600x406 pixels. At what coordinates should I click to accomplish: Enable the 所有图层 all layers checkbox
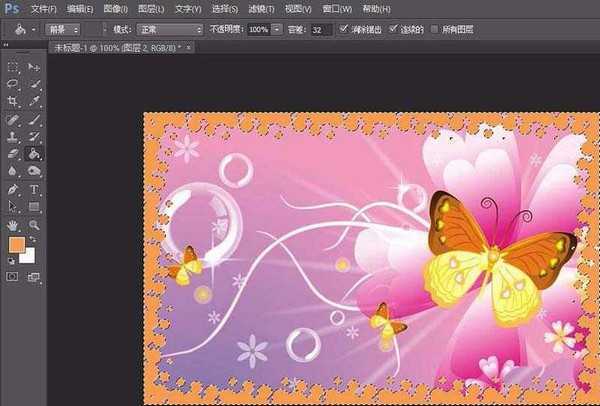[x=433, y=31]
